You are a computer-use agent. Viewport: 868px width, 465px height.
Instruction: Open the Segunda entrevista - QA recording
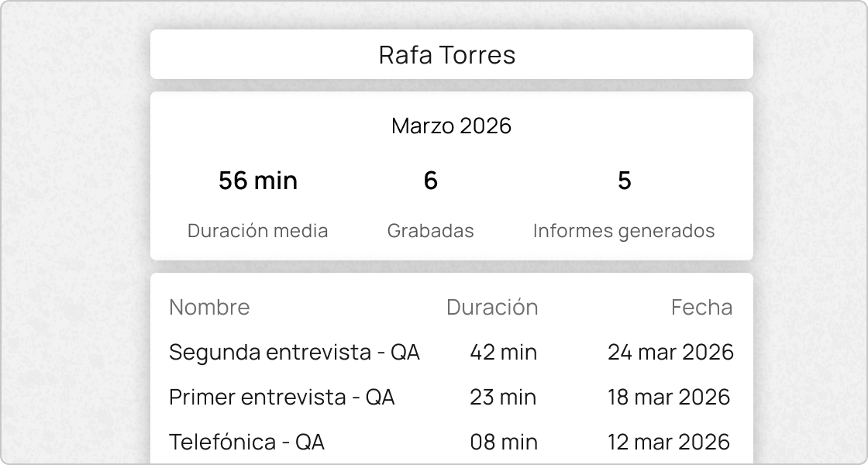point(293,352)
